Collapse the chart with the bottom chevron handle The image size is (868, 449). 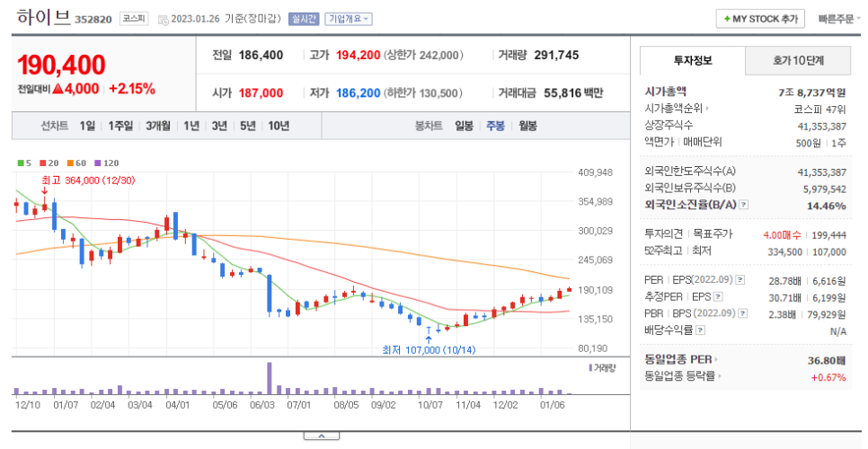click(x=321, y=436)
